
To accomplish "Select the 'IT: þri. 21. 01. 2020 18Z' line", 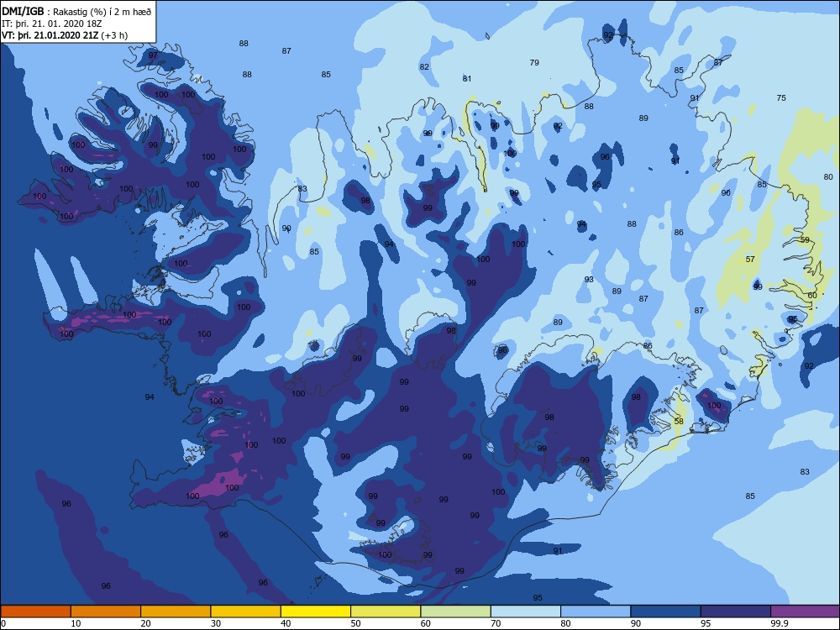I will [52, 24].
